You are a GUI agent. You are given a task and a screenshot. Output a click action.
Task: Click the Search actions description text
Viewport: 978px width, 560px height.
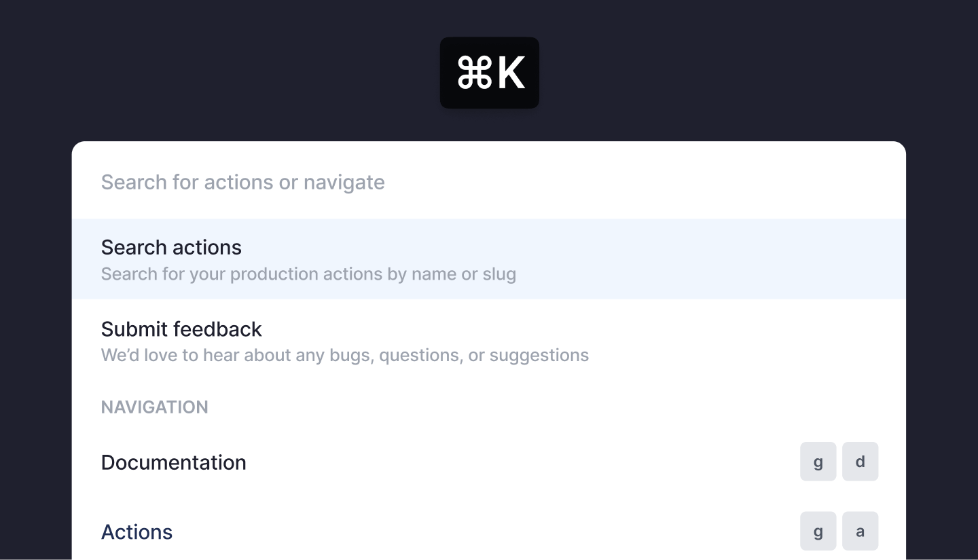[x=308, y=274]
